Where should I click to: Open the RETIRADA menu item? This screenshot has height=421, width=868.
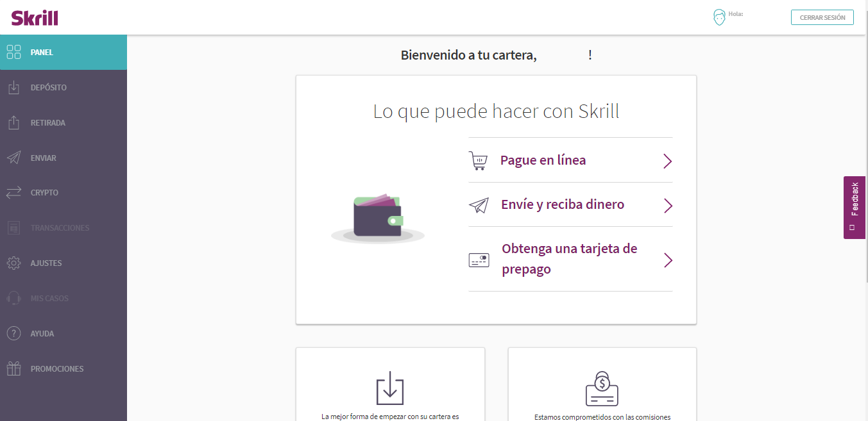point(64,122)
